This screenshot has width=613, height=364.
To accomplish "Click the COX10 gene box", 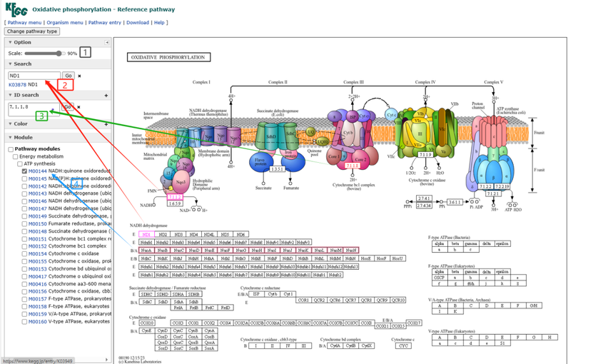I will [147, 323].
